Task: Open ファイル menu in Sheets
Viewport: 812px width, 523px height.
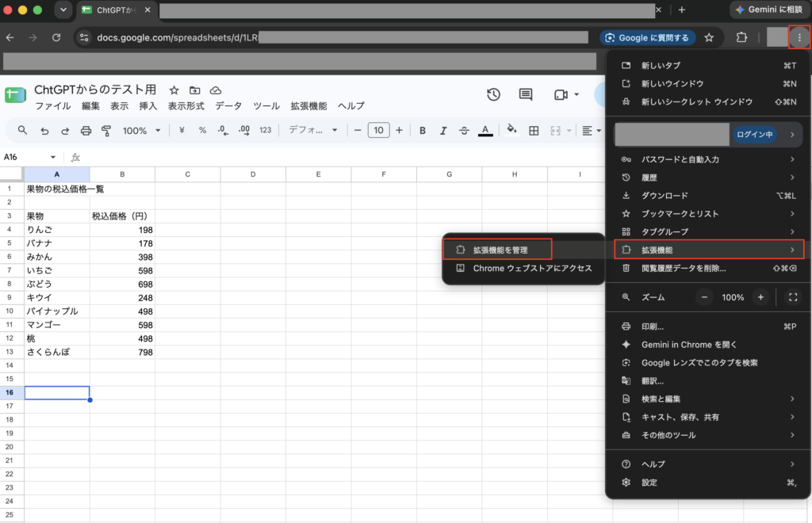Action: [53, 106]
